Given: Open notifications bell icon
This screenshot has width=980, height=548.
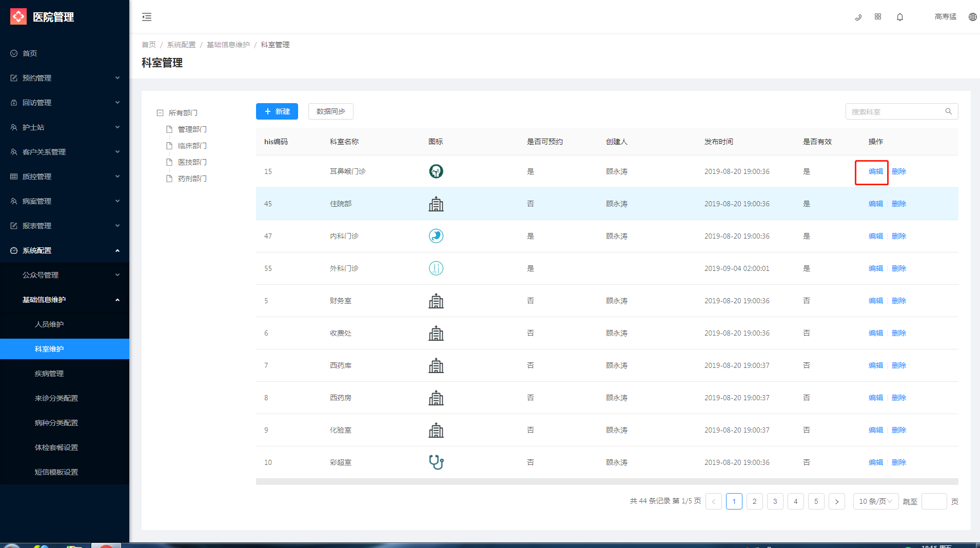Looking at the screenshot, I should pos(900,17).
